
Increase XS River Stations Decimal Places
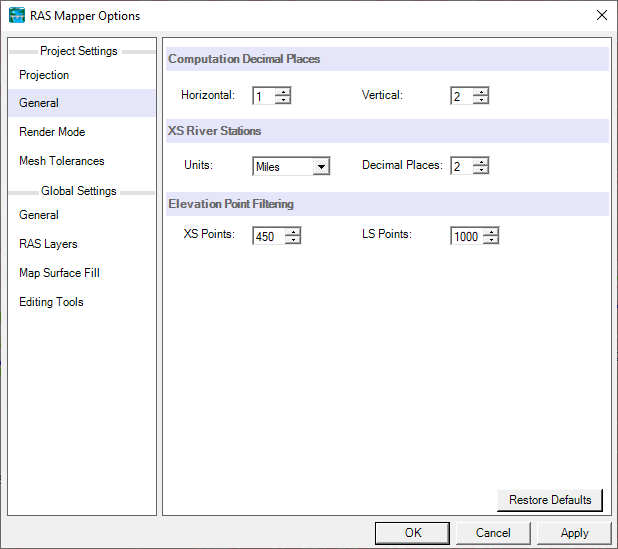pos(481,162)
